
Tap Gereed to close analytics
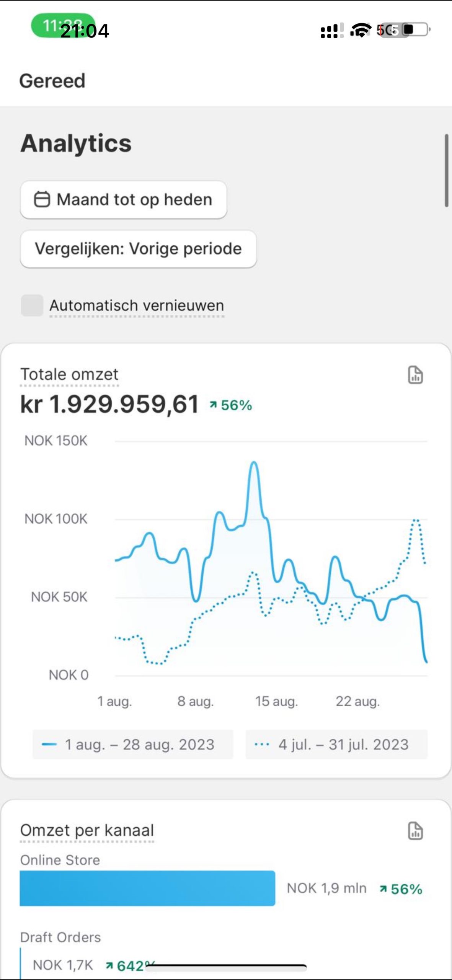52,81
